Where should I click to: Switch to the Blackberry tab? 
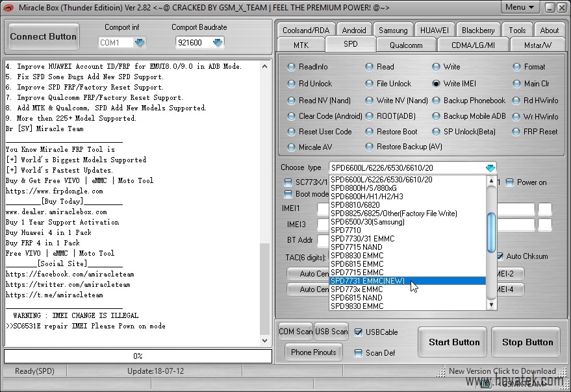[478, 31]
